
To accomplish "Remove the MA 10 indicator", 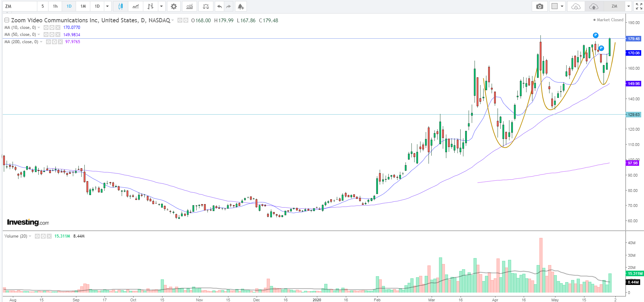I will click(58, 28).
